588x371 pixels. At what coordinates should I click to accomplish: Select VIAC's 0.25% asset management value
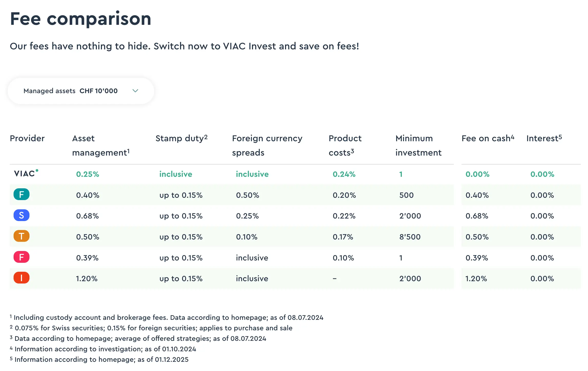pyautogui.click(x=87, y=174)
